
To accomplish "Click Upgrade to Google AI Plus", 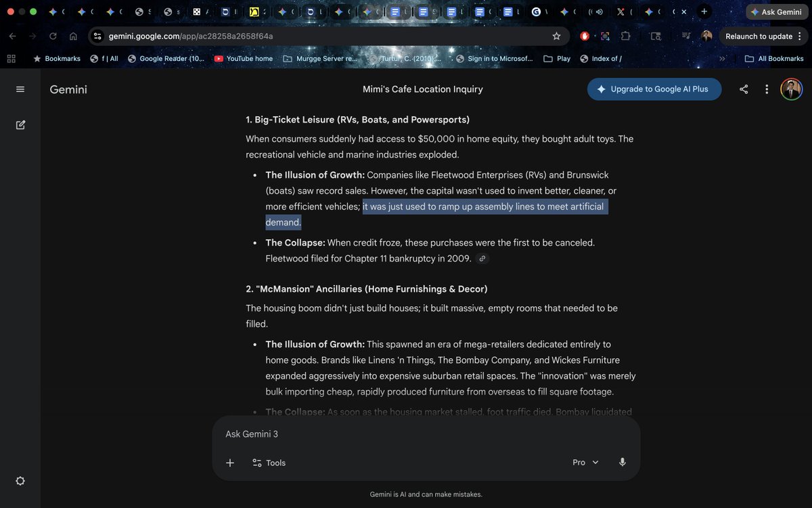I will pyautogui.click(x=654, y=89).
